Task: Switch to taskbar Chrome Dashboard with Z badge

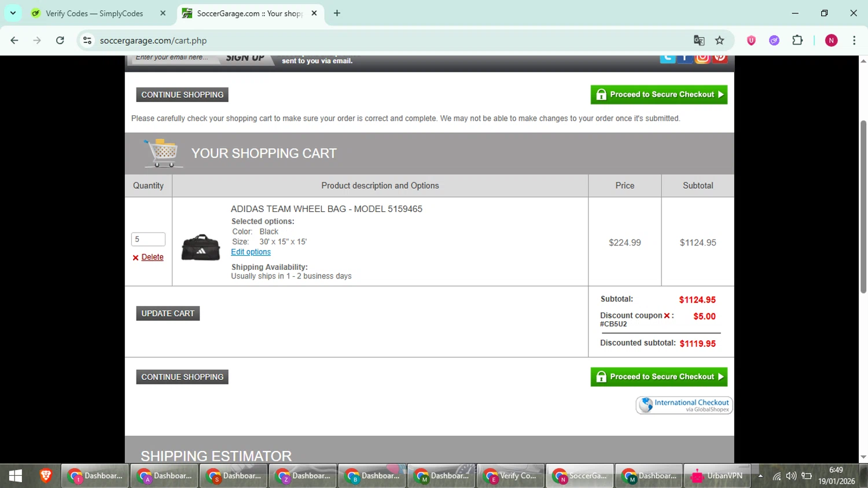Action: 303,476
